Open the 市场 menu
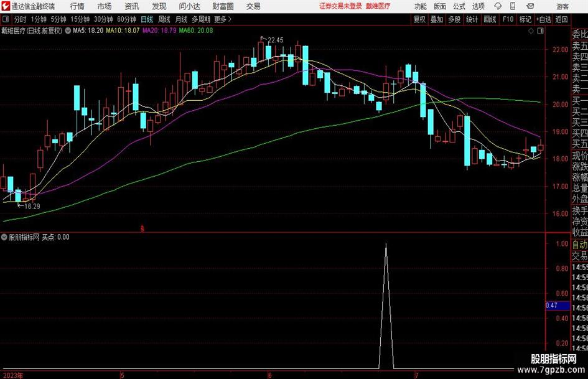 click(x=105, y=6)
